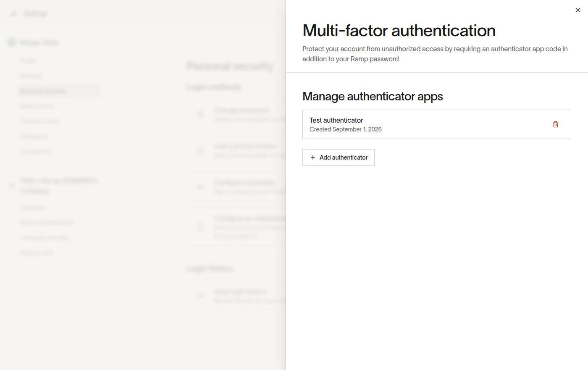Click the Add authenticator button
Screen dimensions: 588x370
pos(339,157)
